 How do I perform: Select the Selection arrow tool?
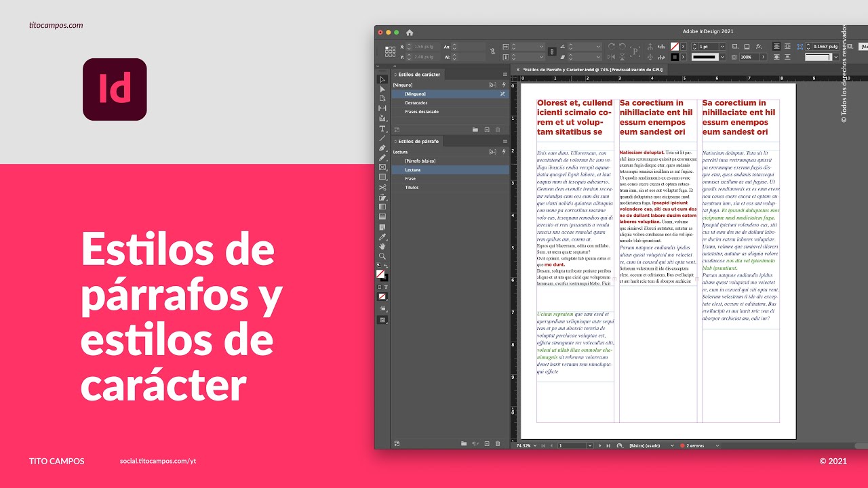coord(382,79)
